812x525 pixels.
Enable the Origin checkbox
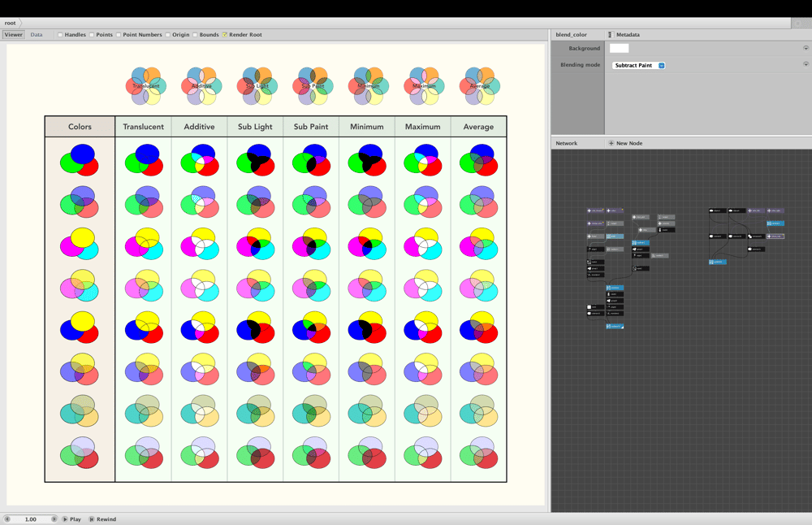168,35
